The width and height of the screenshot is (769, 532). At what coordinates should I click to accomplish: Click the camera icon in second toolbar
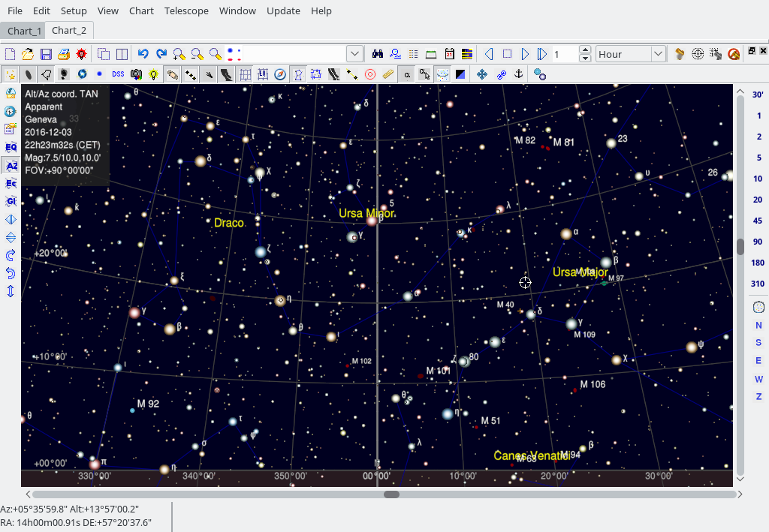136,74
